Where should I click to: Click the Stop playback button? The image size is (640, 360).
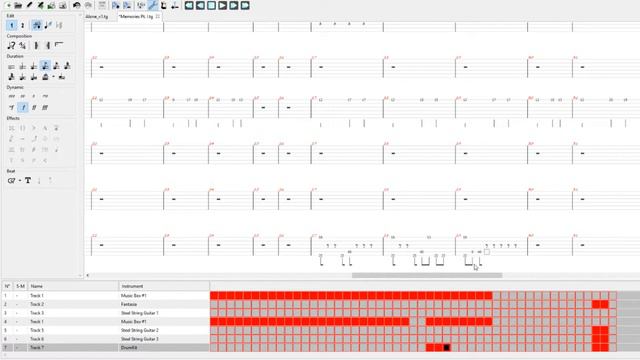point(211,5)
